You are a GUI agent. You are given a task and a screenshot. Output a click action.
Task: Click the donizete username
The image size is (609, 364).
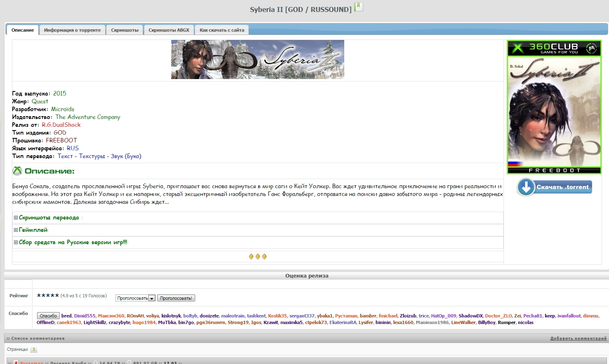tap(209, 316)
